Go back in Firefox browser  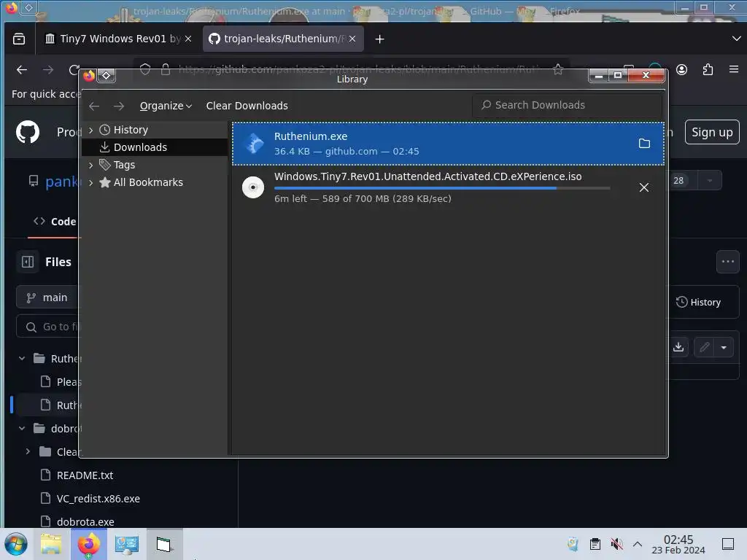[22, 70]
